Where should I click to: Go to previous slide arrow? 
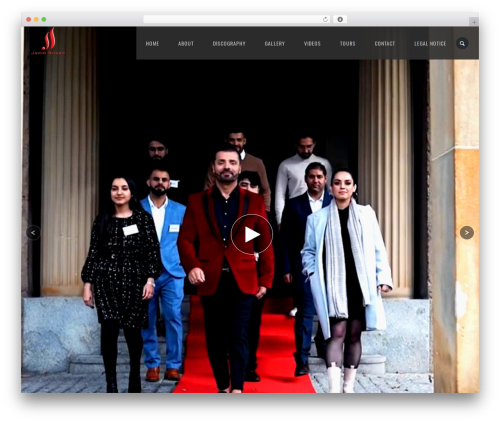tap(33, 233)
